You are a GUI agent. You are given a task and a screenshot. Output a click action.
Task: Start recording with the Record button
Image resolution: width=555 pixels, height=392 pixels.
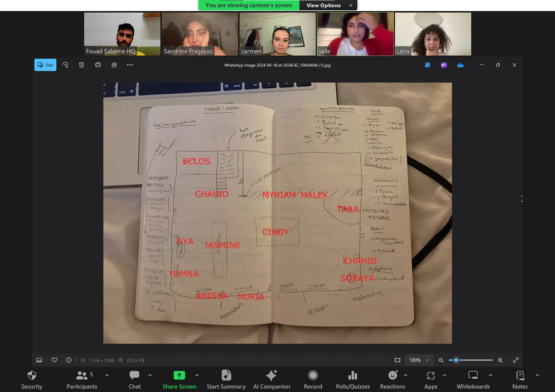click(313, 380)
